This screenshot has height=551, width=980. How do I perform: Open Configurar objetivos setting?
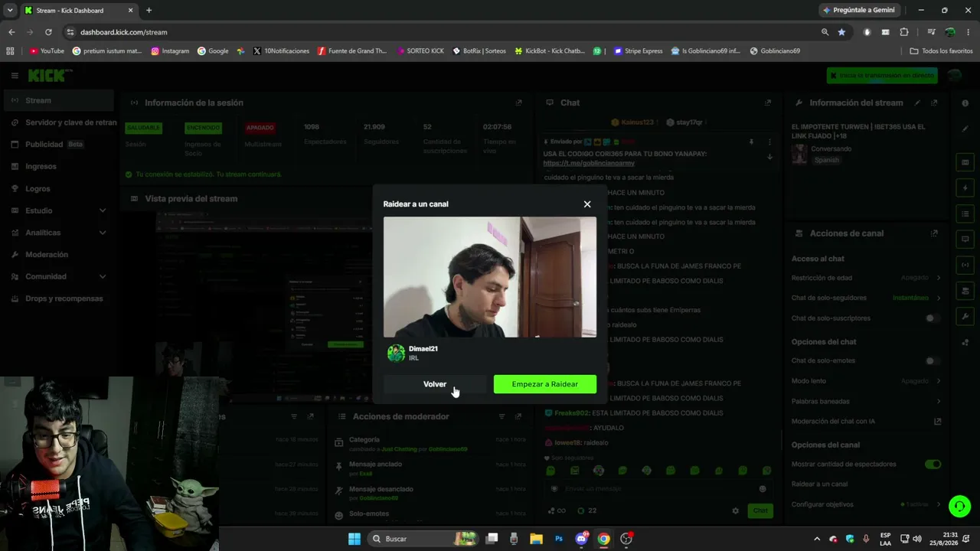pyautogui.click(x=866, y=504)
